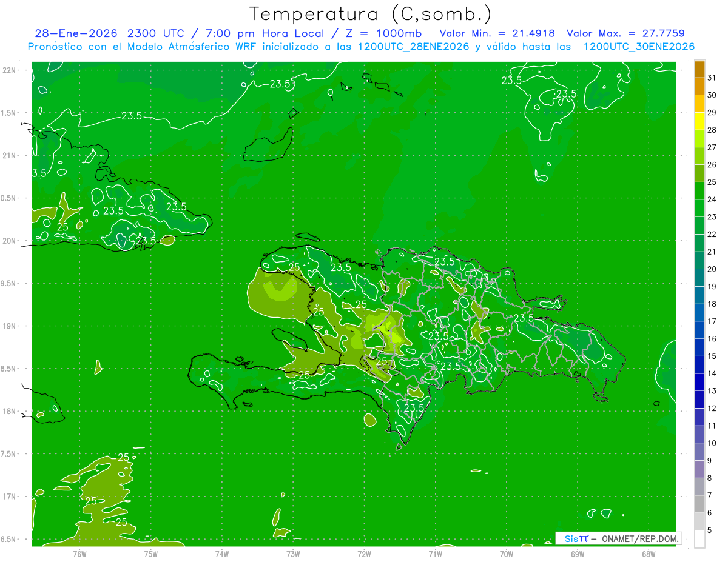
Task: Click the '20N' latitude axis label
Action: [9, 241]
